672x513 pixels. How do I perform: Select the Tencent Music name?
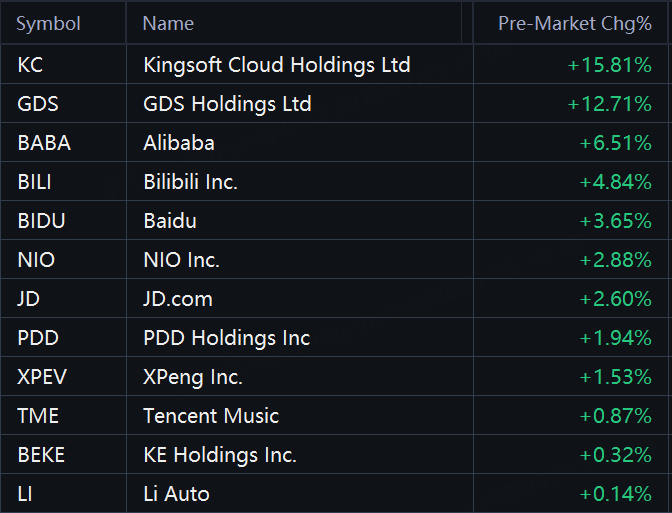211,416
